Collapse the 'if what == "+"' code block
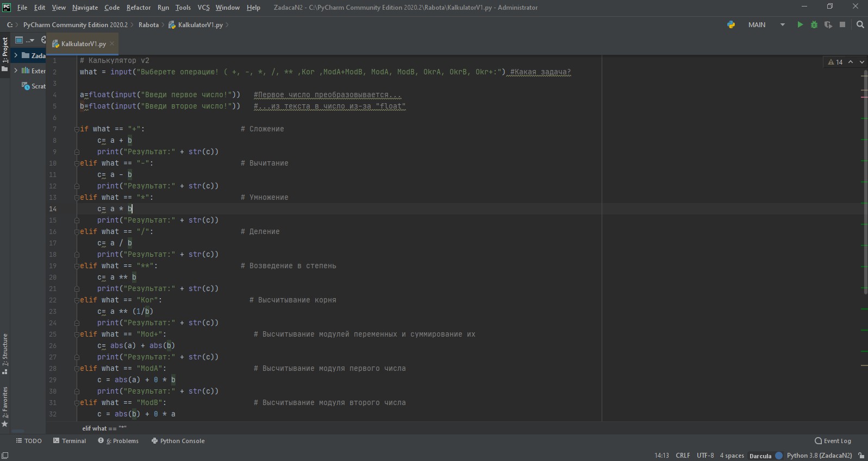Image resolution: width=868 pixels, height=461 pixels. point(77,129)
